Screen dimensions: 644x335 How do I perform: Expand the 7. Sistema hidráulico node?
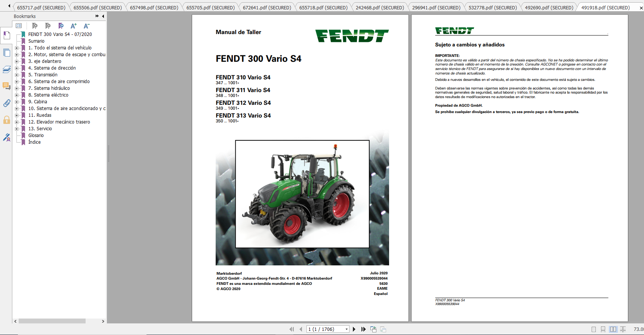[x=16, y=88]
